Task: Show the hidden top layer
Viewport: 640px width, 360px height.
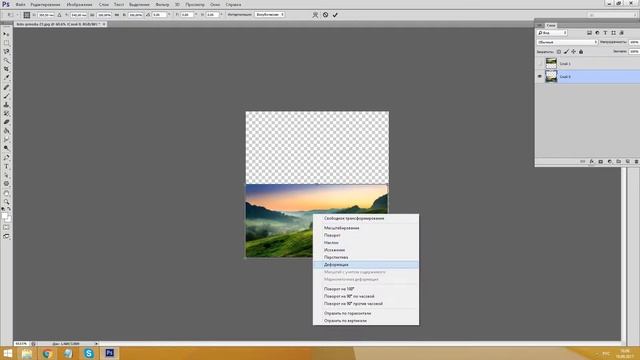Action: click(x=540, y=63)
